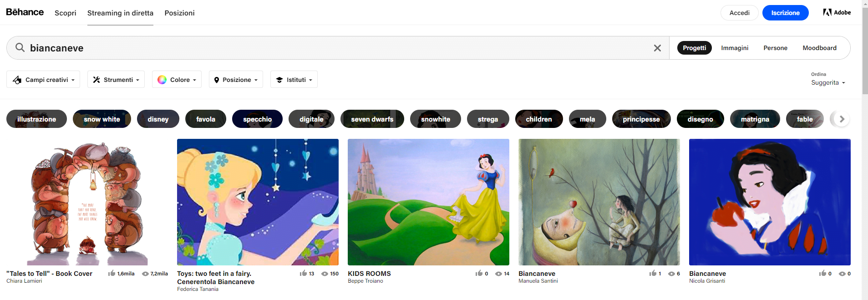The image size is (868, 300).
Task: Select the children tag
Action: [x=539, y=119]
